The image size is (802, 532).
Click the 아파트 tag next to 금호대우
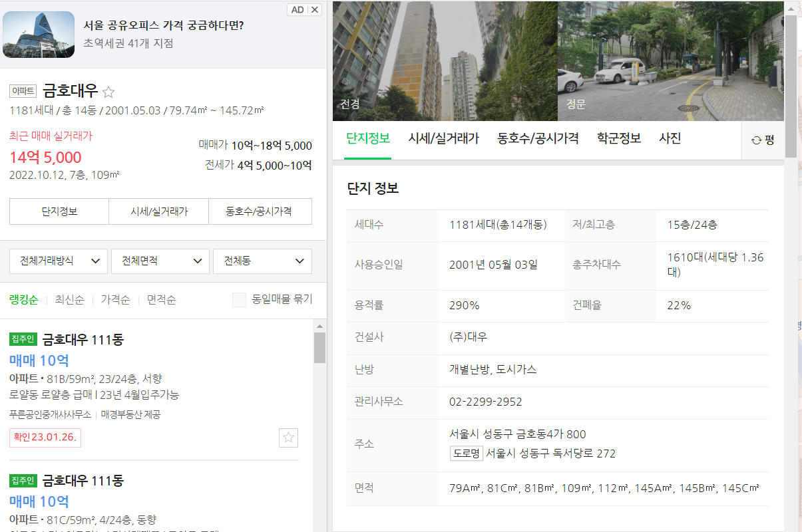pos(23,91)
